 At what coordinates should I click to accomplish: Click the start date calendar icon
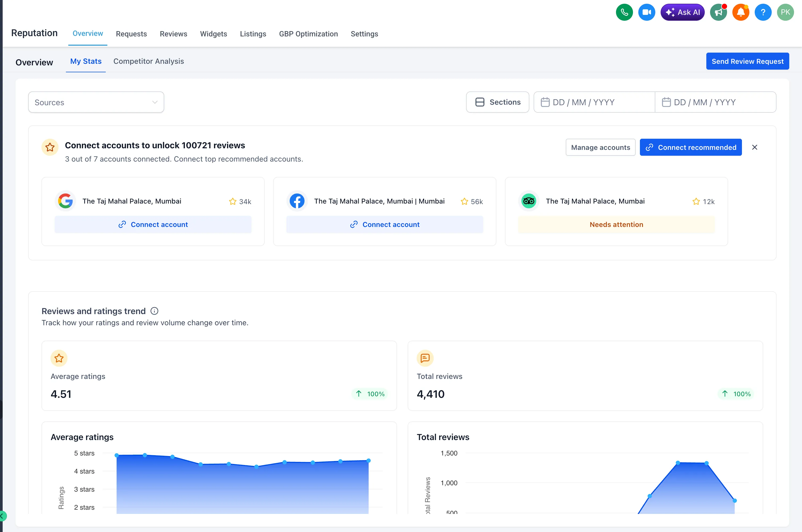[x=545, y=102]
